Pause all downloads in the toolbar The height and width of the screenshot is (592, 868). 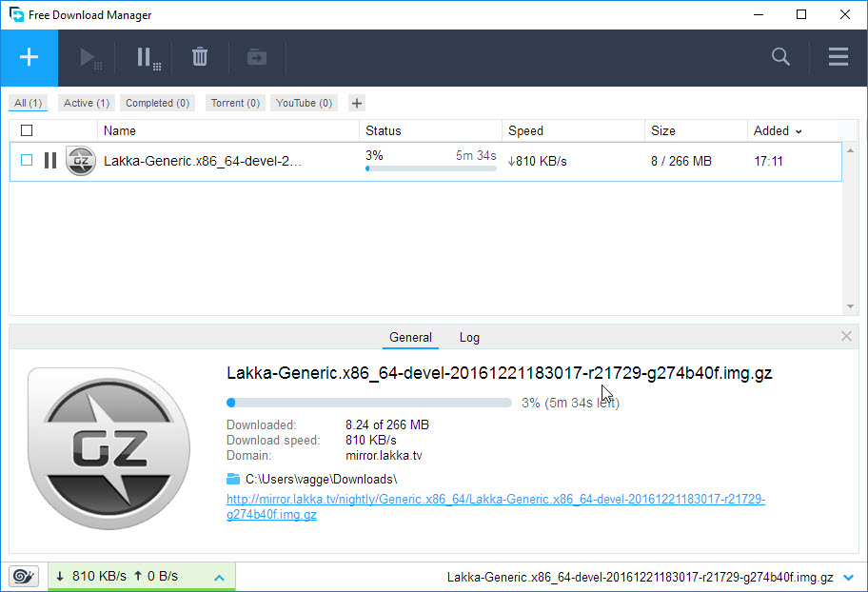pyautogui.click(x=148, y=58)
